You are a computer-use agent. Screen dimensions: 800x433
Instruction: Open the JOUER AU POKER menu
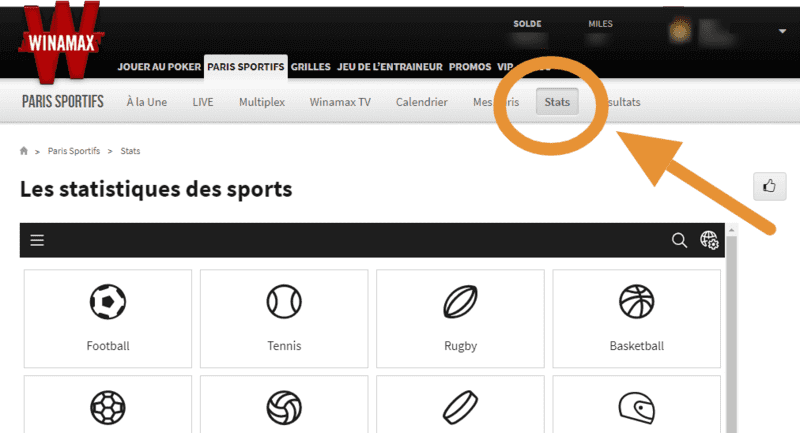(159, 67)
